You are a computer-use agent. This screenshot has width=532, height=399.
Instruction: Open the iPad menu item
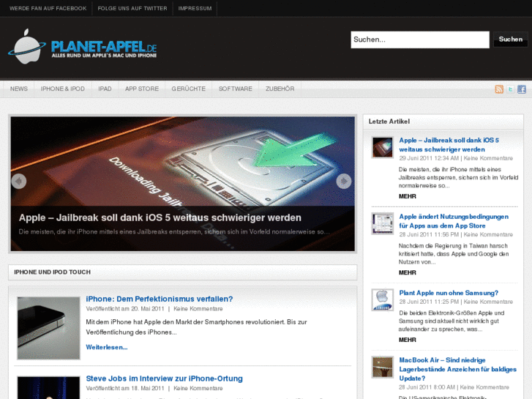click(105, 89)
